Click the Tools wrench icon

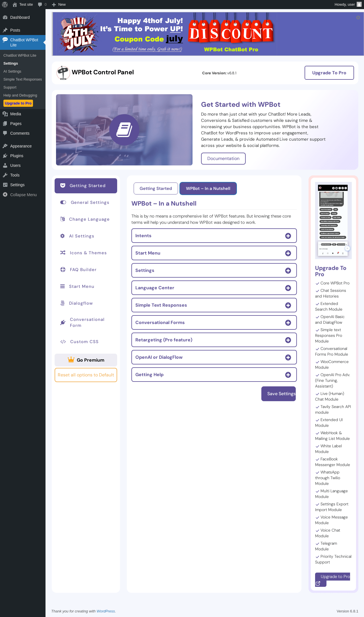pos(5,175)
